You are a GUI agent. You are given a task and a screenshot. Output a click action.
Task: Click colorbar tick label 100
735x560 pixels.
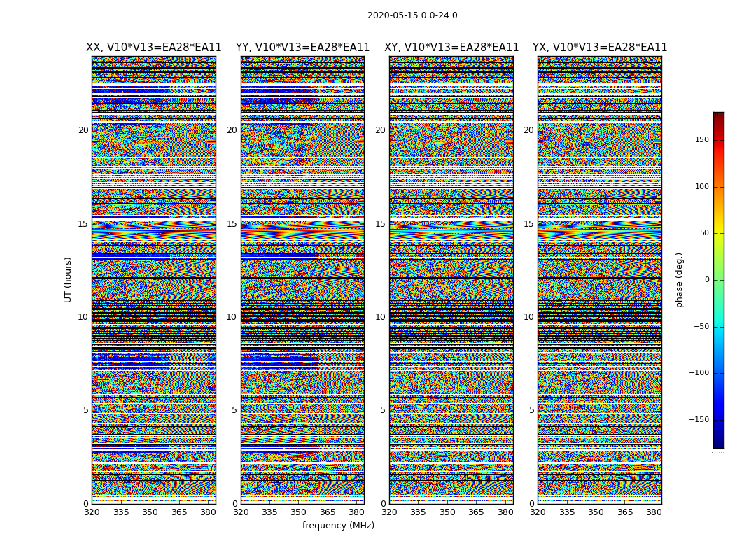[702, 186]
